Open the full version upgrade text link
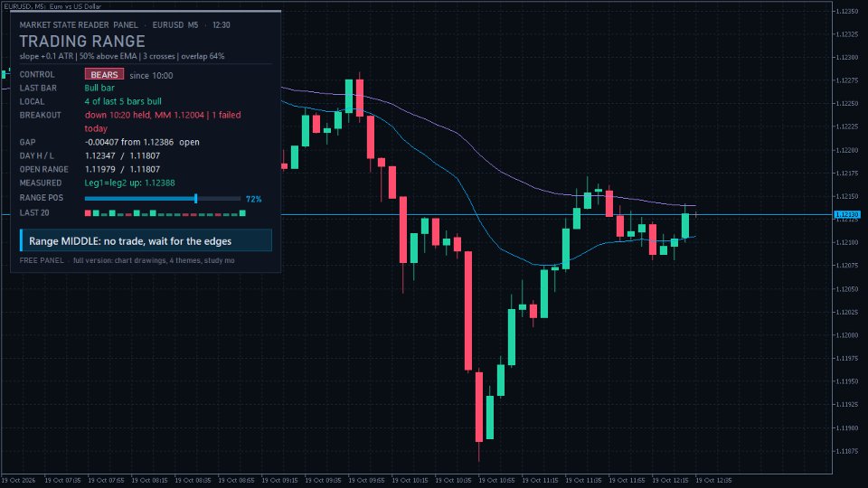 coord(154,260)
